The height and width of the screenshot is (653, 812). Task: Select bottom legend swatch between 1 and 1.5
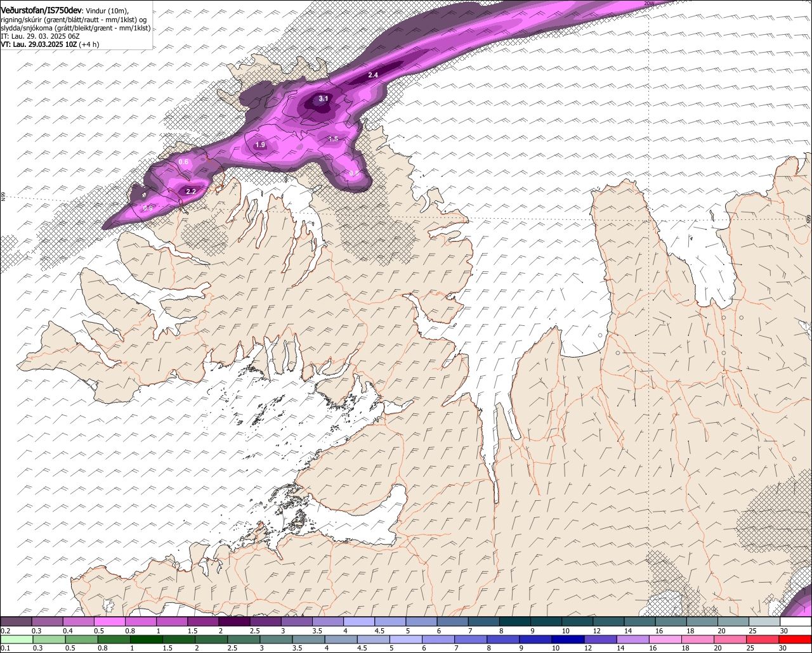147,639
